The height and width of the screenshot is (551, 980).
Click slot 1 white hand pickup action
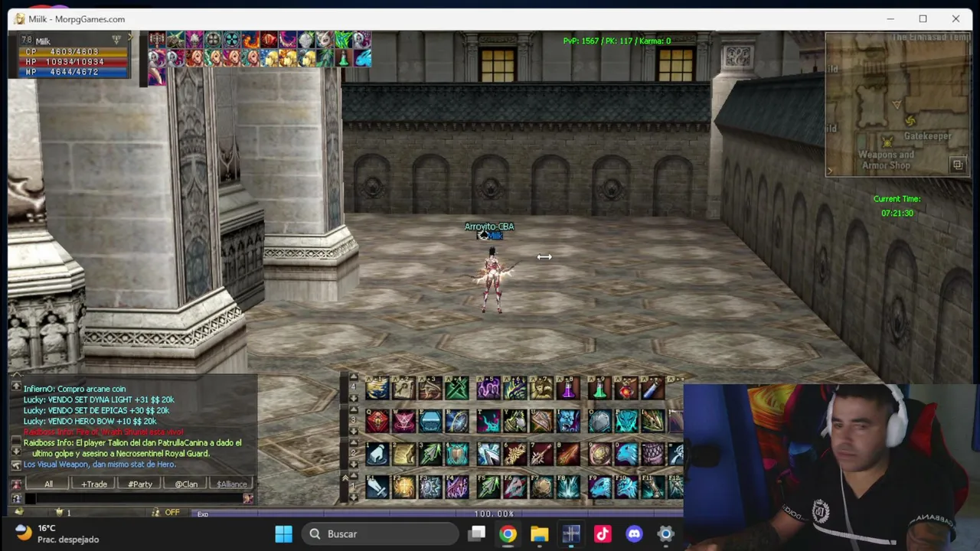(377, 454)
